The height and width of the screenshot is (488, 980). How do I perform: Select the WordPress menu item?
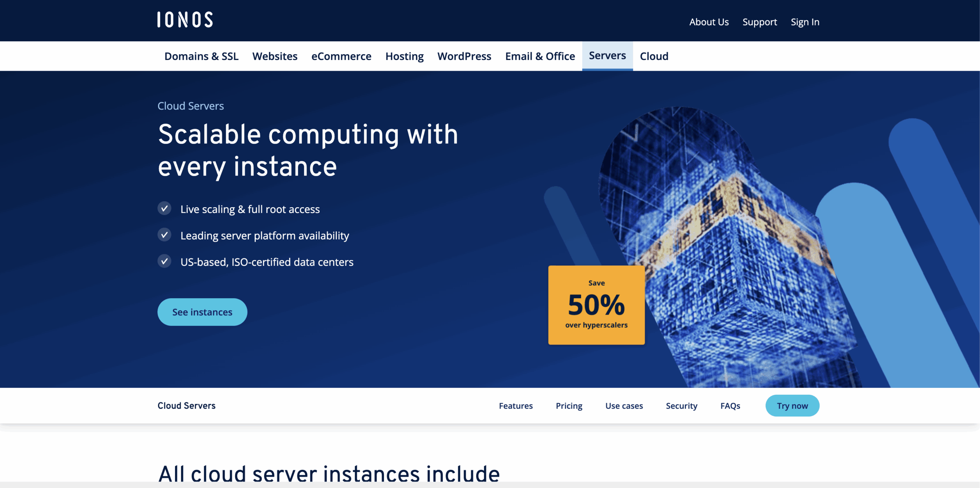click(x=464, y=56)
